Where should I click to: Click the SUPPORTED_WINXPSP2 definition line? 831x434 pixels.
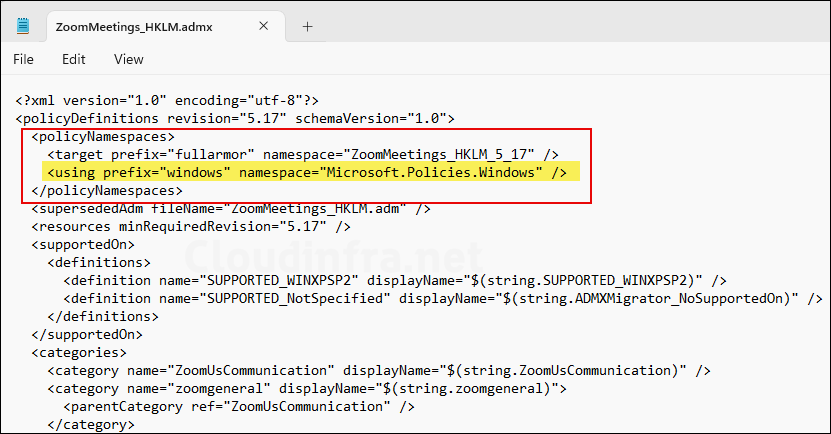[395, 281]
